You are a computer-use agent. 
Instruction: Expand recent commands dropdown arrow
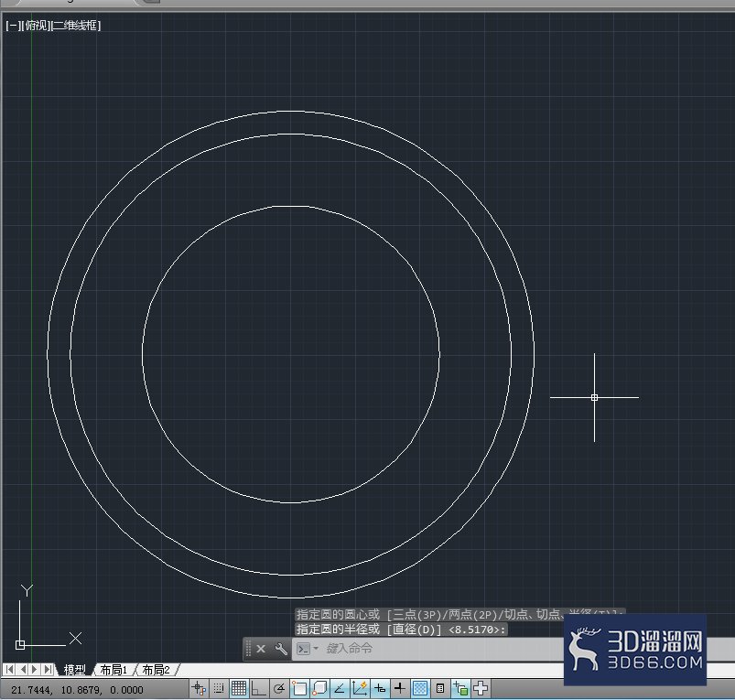point(316,649)
